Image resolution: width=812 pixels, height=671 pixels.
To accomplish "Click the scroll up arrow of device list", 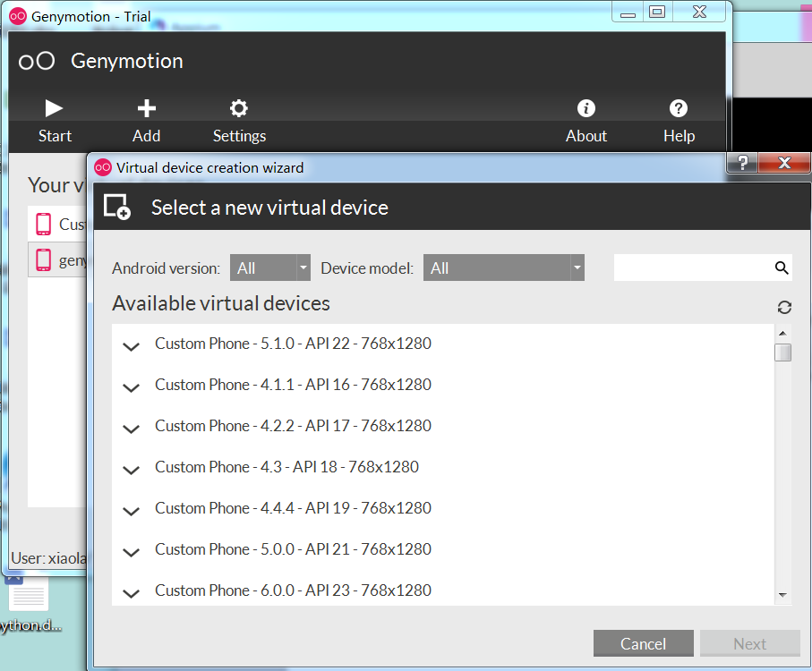I will click(x=782, y=333).
